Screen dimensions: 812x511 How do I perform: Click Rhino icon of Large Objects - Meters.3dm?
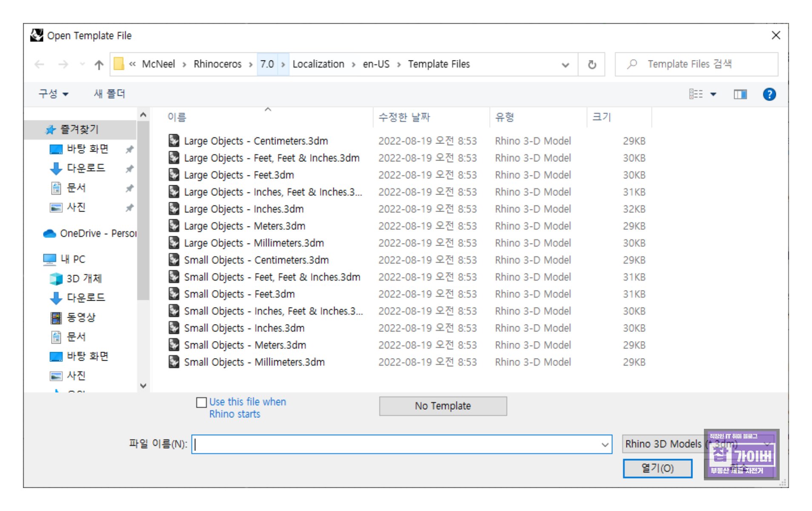[x=174, y=225]
